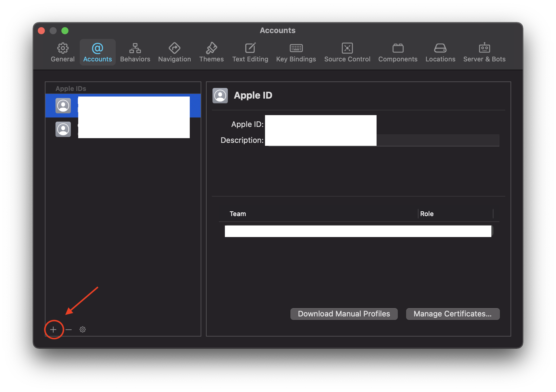Select the first Apple ID row
The height and width of the screenshot is (392, 556).
pos(123,106)
